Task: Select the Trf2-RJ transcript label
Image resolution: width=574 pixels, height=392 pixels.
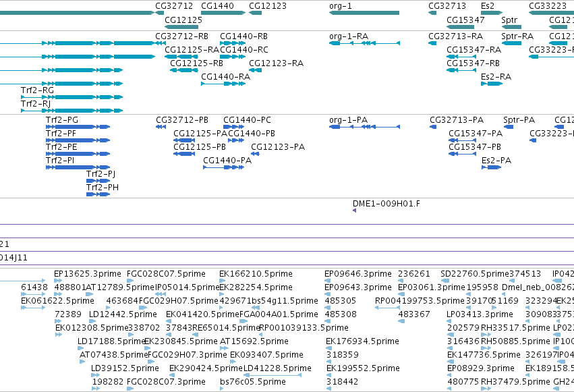Action: coord(36,104)
